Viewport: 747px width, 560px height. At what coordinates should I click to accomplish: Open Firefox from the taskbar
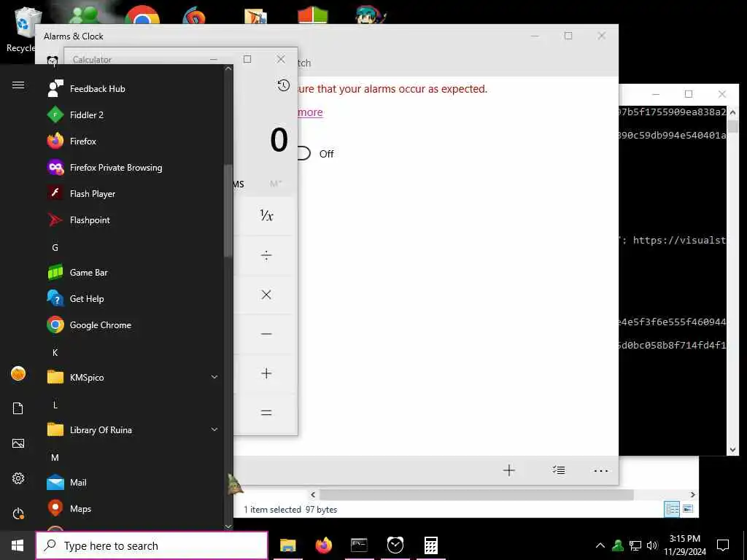click(x=324, y=545)
